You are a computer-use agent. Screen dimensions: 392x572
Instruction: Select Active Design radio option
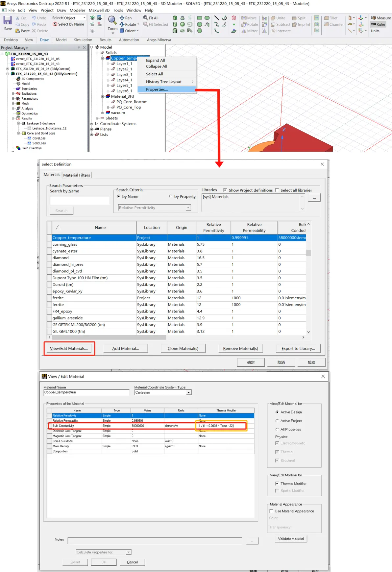click(x=277, y=412)
